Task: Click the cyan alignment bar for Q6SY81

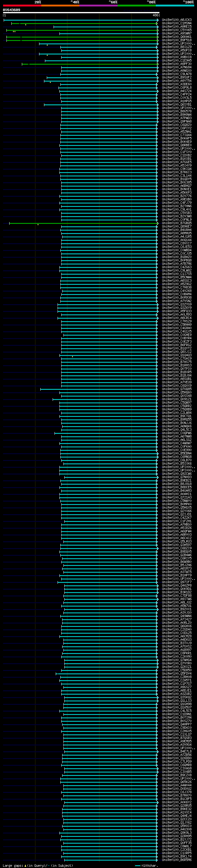Action: (x=101, y=105)
